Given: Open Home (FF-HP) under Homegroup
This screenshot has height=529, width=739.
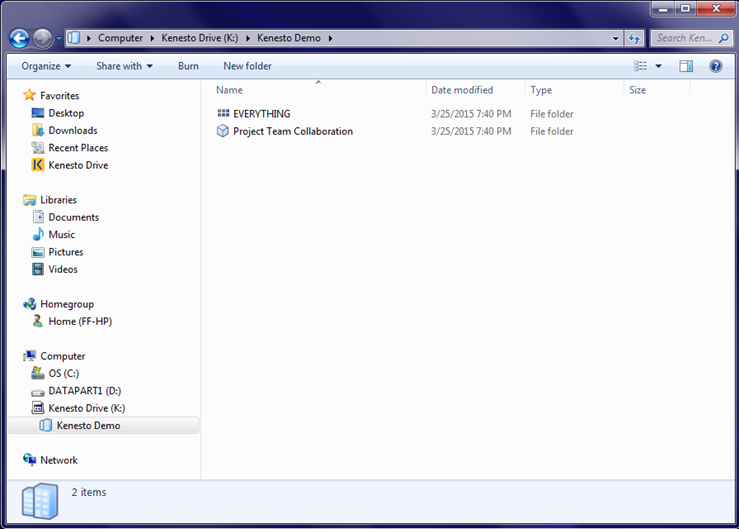Looking at the screenshot, I should click(x=80, y=322).
